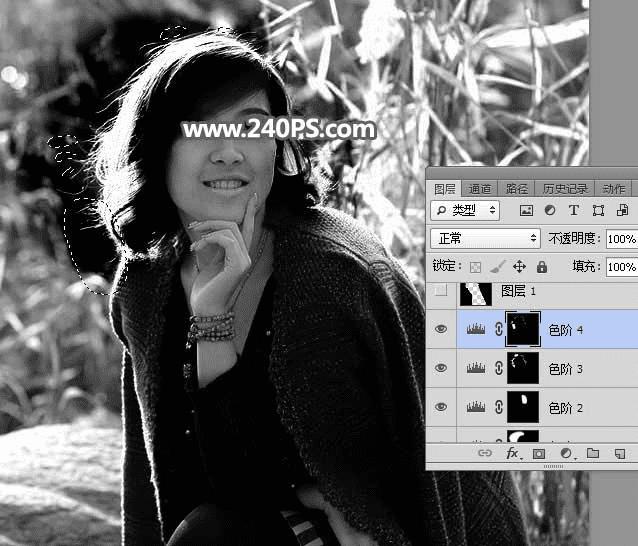638x546 pixels.
Task: Select the 色阶 4 layer mask thumbnail
Action: click(x=523, y=329)
